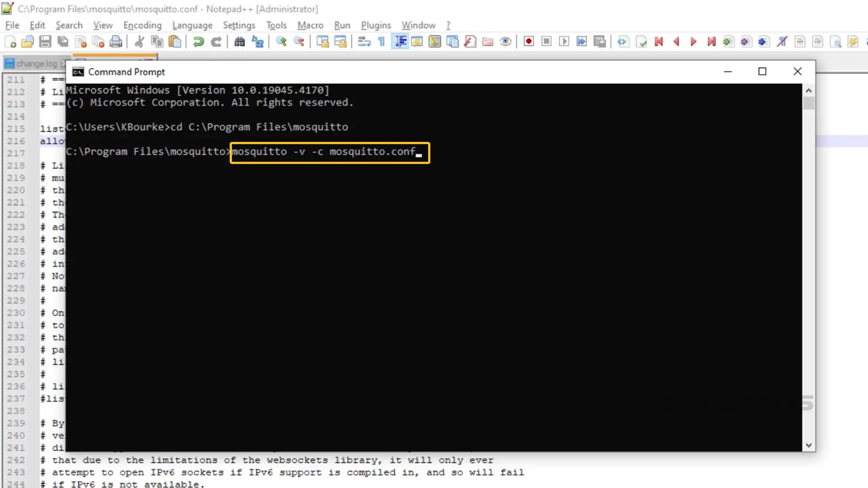The width and height of the screenshot is (868, 488).
Task: Close the Command Prompt window
Action: (797, 71)
